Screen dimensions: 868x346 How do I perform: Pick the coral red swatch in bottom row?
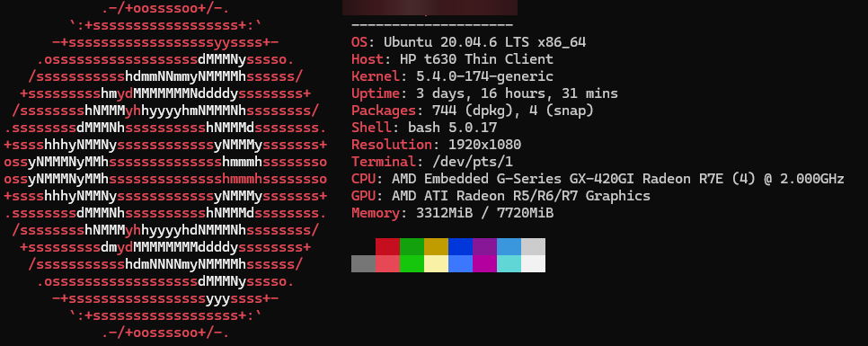pos(387,263)
